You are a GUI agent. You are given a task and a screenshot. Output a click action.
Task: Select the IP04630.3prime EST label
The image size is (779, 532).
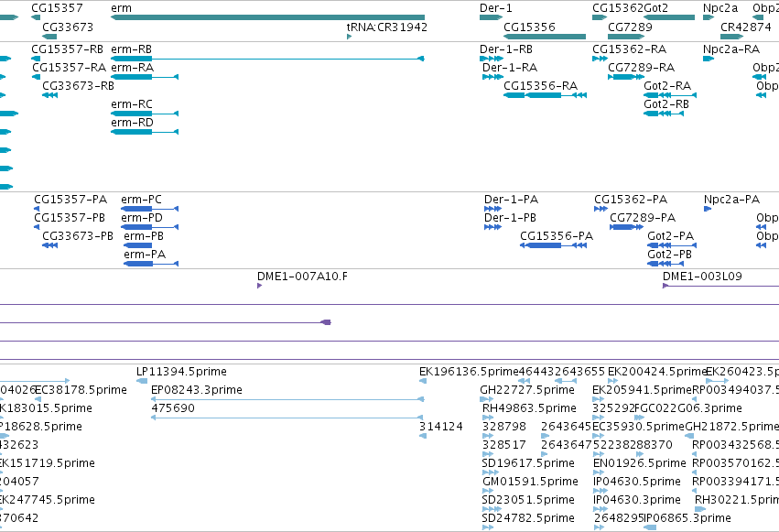637,500
